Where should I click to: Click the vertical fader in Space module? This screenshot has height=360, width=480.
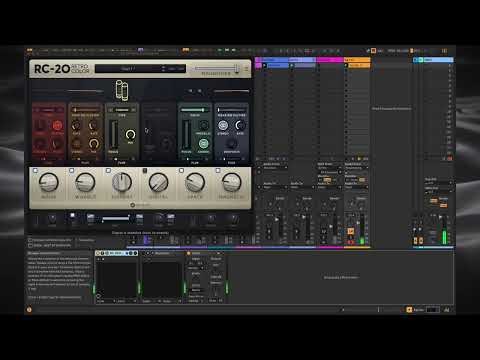point(186,135)
